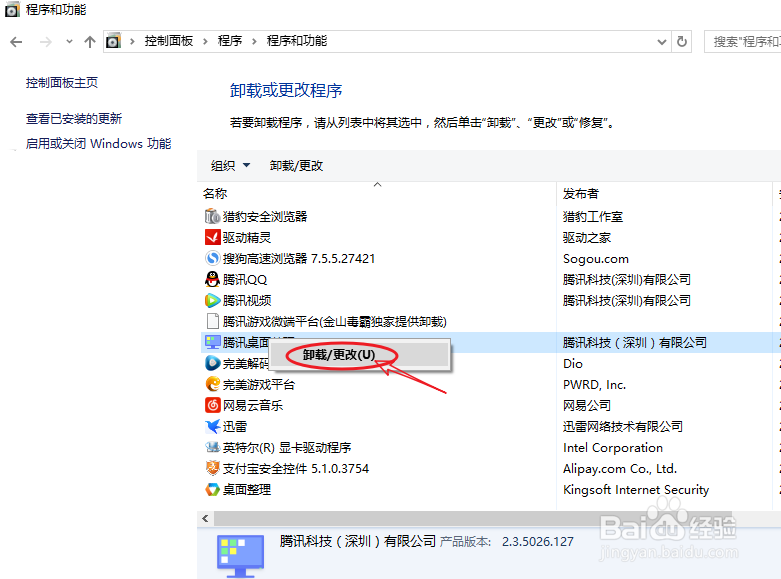Go to 程序 in the breadcrumb
The height and width of the screenshot is (579, 781).
coord(230,41)
